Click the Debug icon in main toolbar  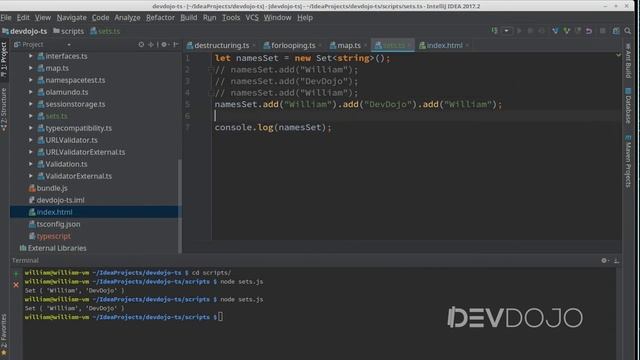coord(531,31)
